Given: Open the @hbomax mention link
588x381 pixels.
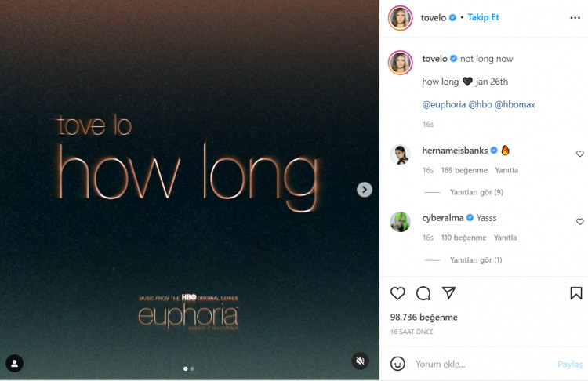Looking at the screenshot, I should pos(515,104).
